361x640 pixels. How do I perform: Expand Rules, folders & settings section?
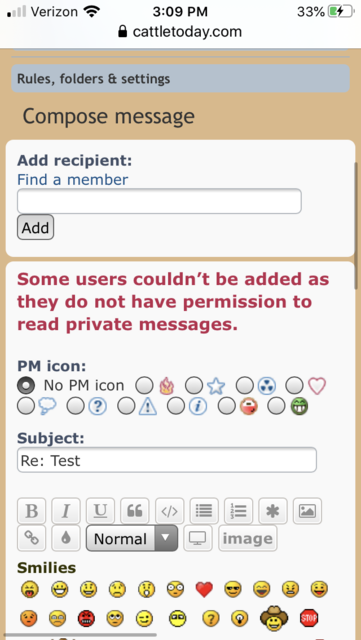tap(180, 78)
